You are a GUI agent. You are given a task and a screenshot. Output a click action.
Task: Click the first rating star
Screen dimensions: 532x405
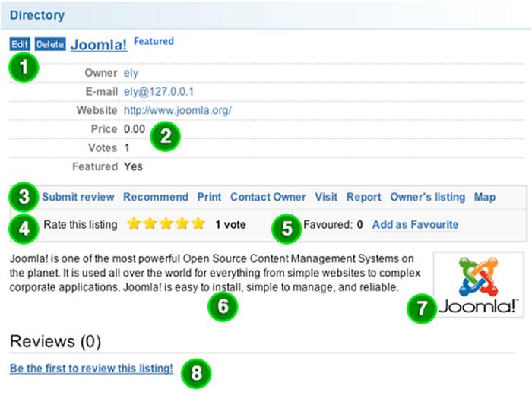[x=134, y=224]
